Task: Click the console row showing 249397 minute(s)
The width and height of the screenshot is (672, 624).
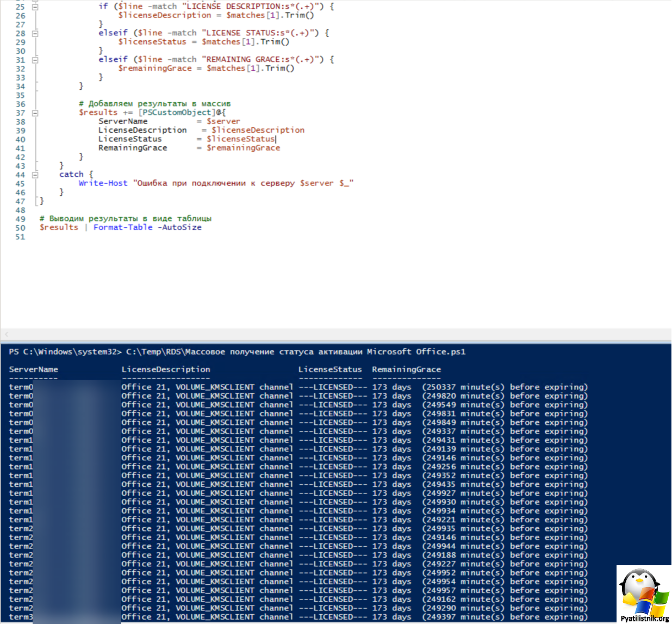Action: (x=298, y=617)
